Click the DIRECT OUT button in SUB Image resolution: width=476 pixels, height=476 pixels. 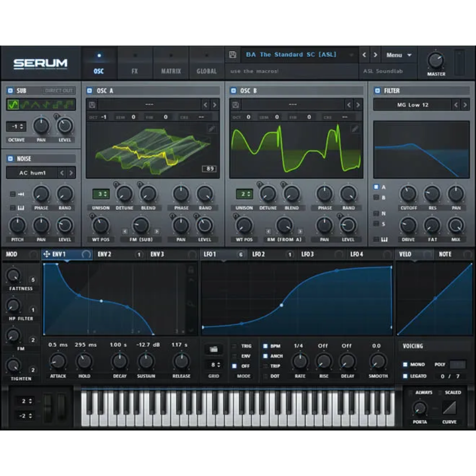pyautogui.click(x=58, y=90)
